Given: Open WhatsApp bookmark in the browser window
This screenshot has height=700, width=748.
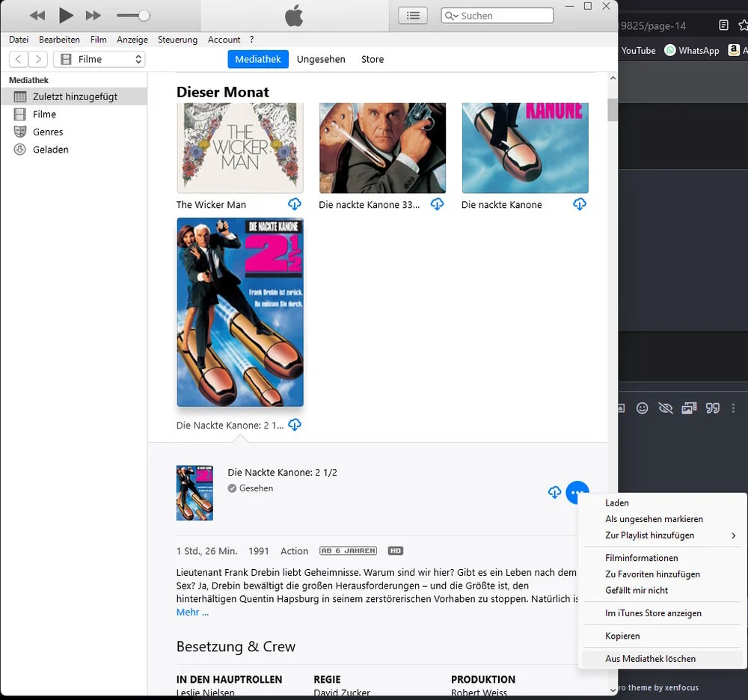Looking at the screenshot, I should click(692, 51).
